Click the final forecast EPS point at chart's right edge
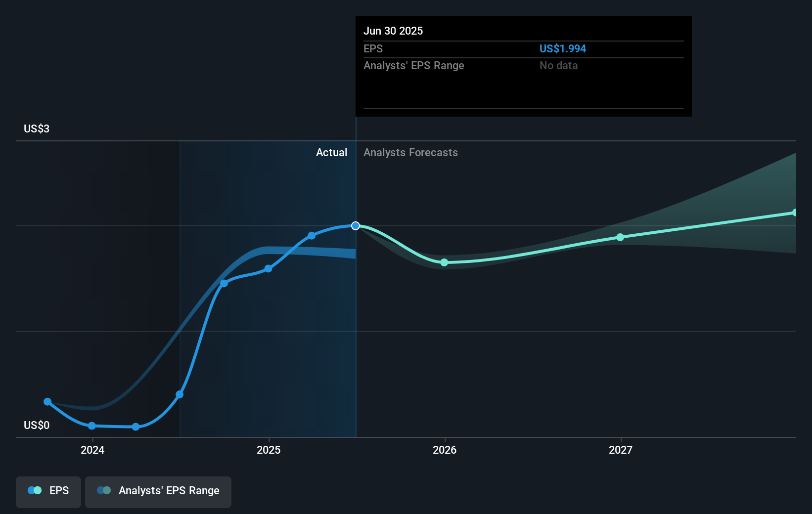 (795, 213)
